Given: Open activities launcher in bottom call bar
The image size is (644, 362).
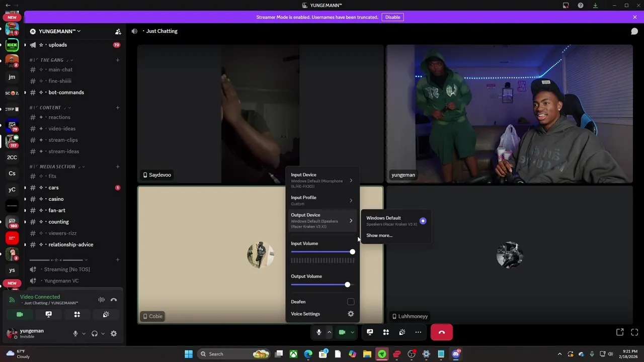Looking at the screenshot, I should (x=386, y=332).
